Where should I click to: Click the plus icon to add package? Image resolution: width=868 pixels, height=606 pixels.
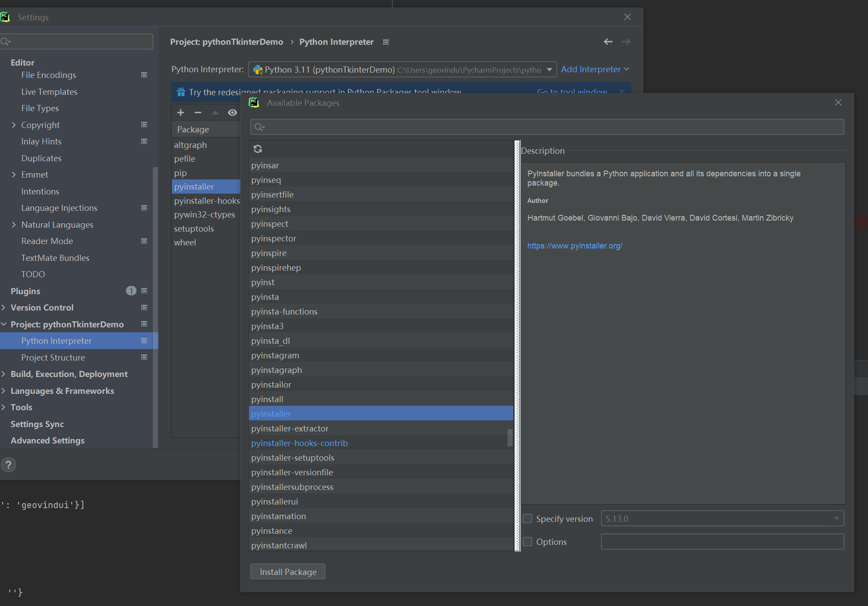[x=181, y=113]
